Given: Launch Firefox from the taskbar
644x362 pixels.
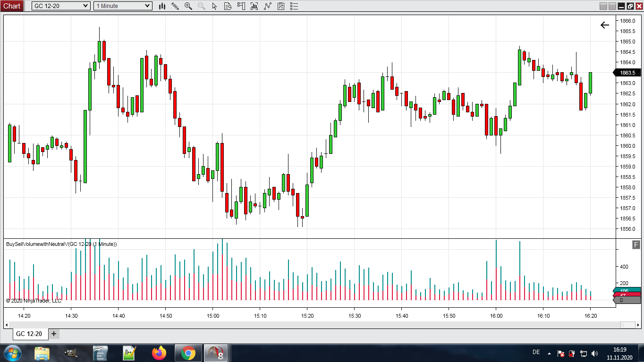Looking at the screenshot, I should click(159, 353).
